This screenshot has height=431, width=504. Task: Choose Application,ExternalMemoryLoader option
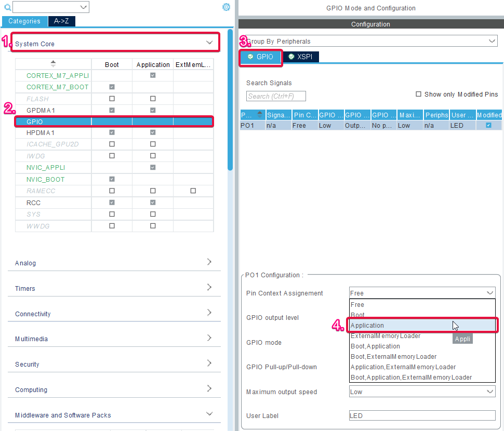[x=422, y=367]
